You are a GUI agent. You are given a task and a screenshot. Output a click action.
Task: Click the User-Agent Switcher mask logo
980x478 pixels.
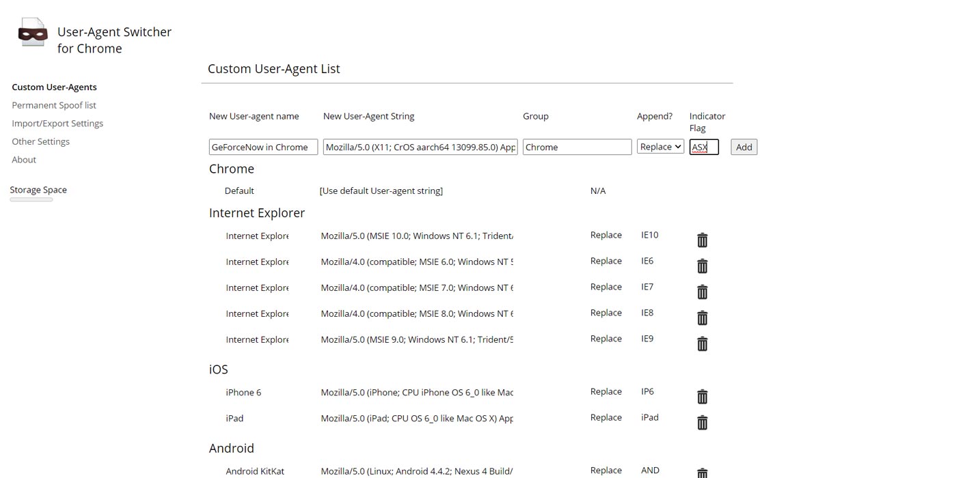pos(32,32)
